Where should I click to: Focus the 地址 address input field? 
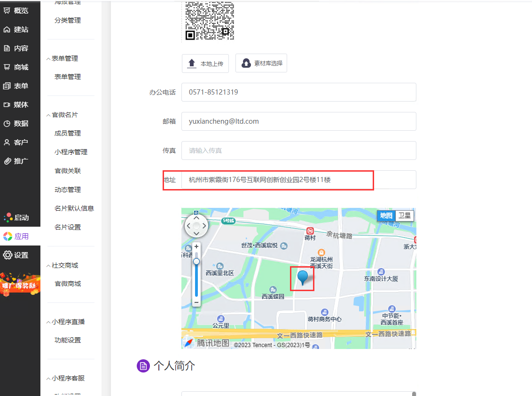click(298, 180)
